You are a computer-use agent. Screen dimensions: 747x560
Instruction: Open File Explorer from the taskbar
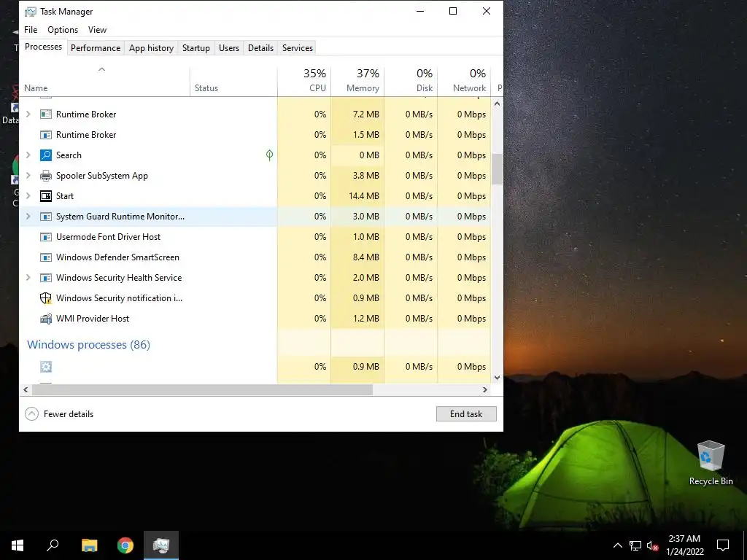point(89,545)
